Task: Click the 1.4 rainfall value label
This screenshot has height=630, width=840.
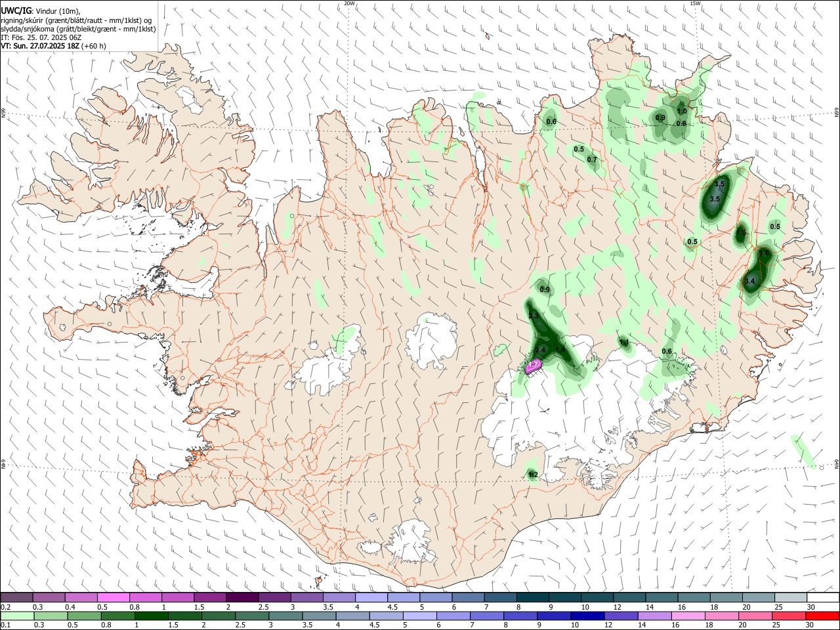Action: click(560, 350)
